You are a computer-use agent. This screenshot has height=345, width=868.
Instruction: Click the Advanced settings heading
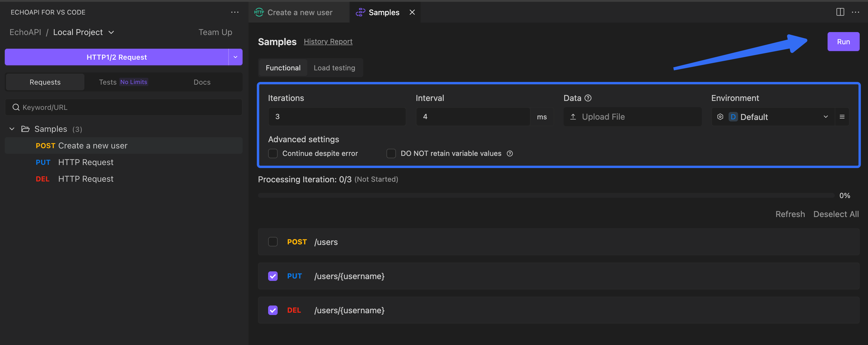pos(303,139)
